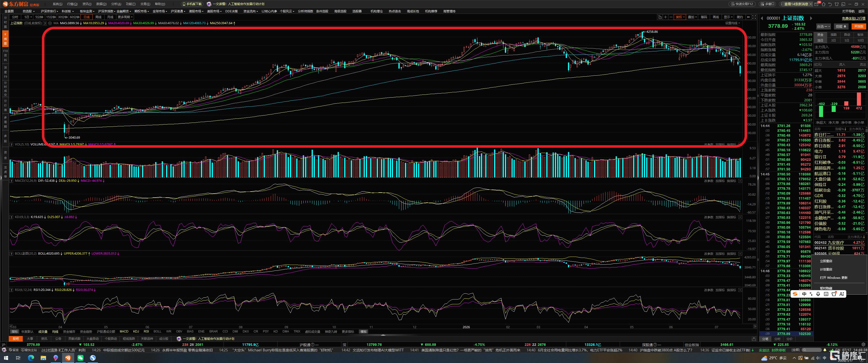Select the 10日 capital flow period
The image size is (868, 363).
(x=860, y=40)
